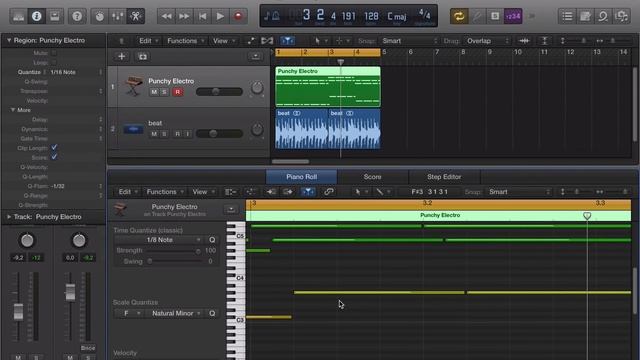This screenshot has height=360, width=640.
Task: Open the Drag Overlap dropdown
Action: (487, 41)
